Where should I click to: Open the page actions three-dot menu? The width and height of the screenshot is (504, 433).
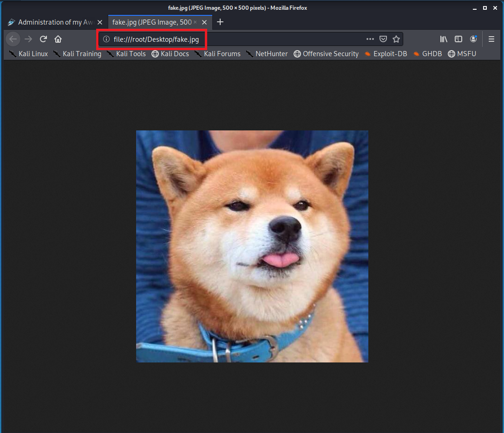point(370,39)
